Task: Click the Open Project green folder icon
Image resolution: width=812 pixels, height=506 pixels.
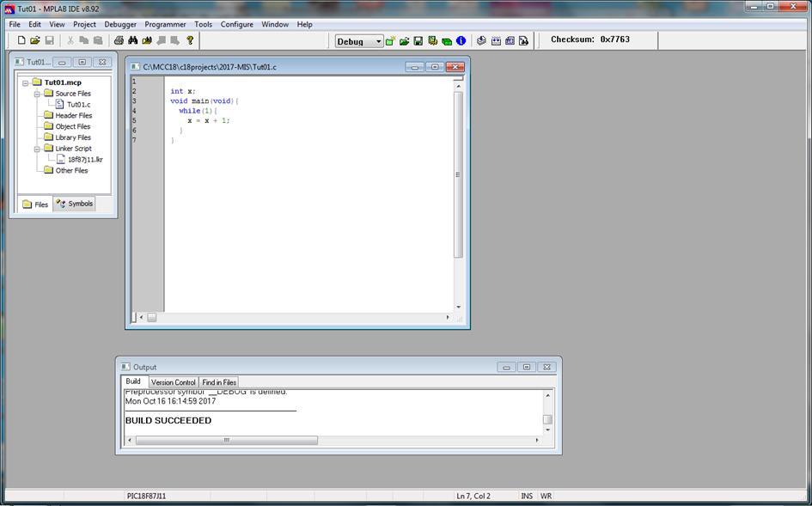Action: click(404, 41)
